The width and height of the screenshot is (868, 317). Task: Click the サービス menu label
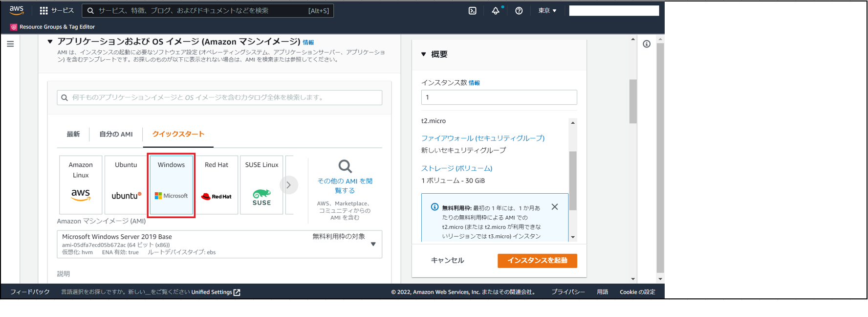63,11
